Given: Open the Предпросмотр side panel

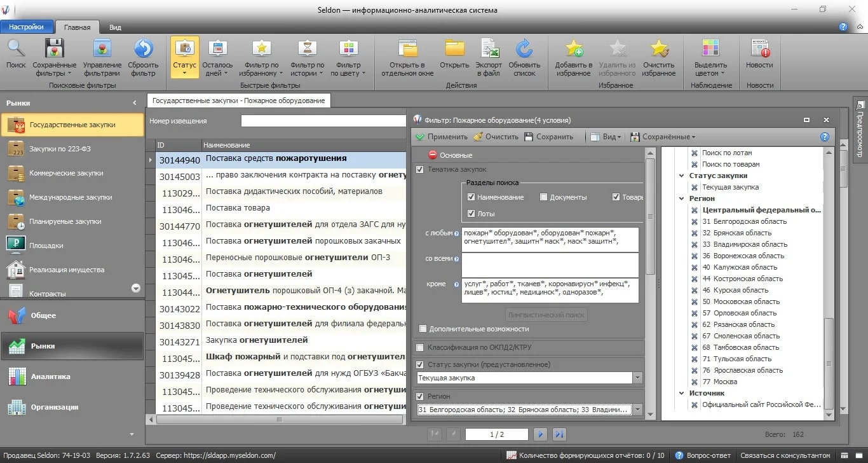Looking at the screenshot, I should pos(860,128).
